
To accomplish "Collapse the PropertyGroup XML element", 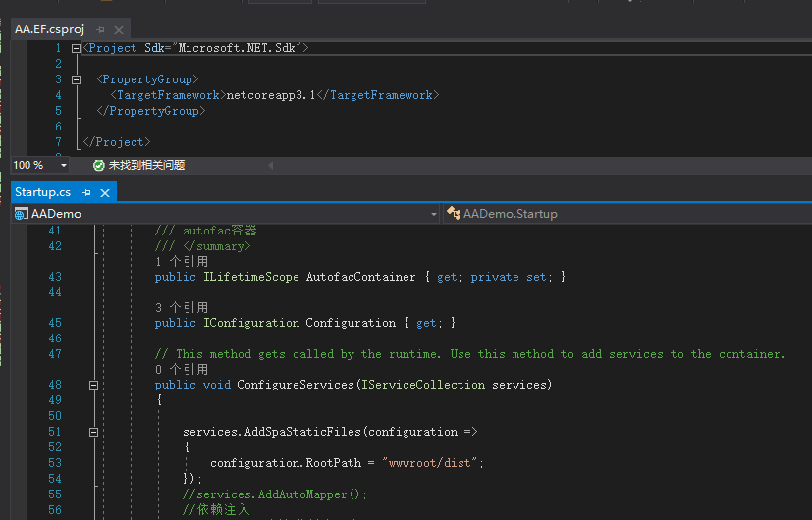I will (77, 79).
